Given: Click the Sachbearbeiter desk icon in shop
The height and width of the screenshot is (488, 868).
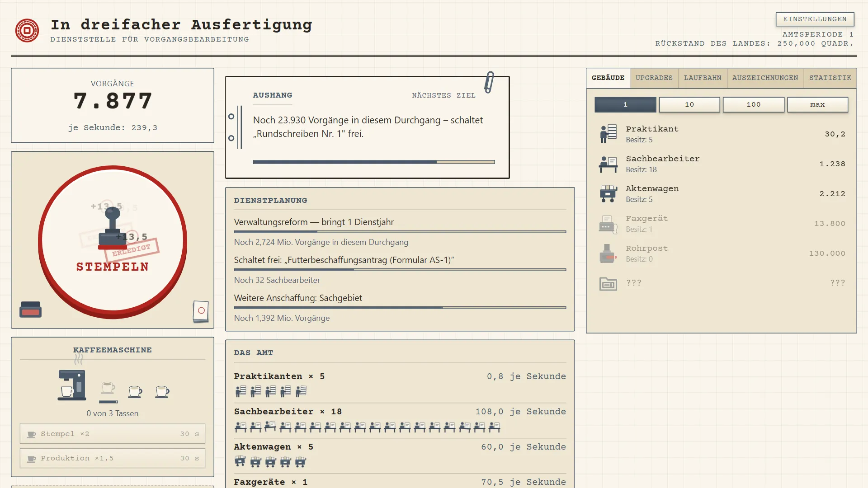Looking at the screenshot, I should [x=608, y=164].
